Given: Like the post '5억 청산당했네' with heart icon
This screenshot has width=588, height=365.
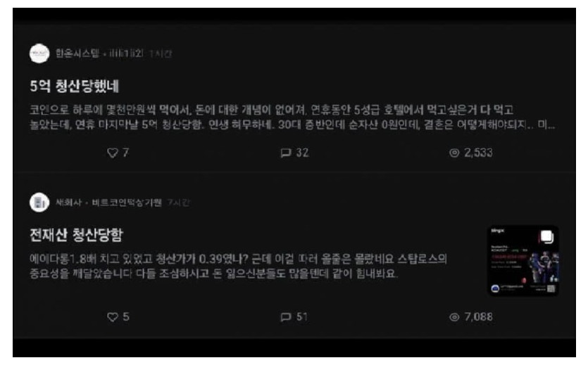Looking at the screenshot, I should pos(113,153).
